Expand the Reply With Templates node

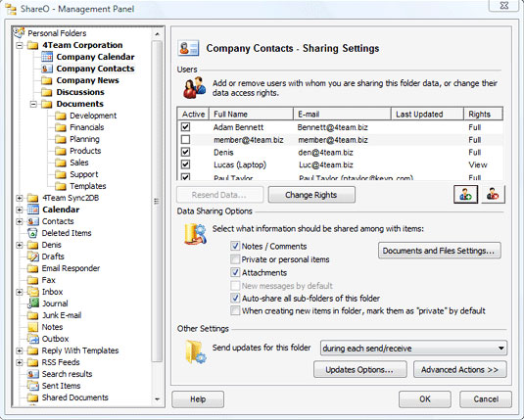[x=20, y=350]
